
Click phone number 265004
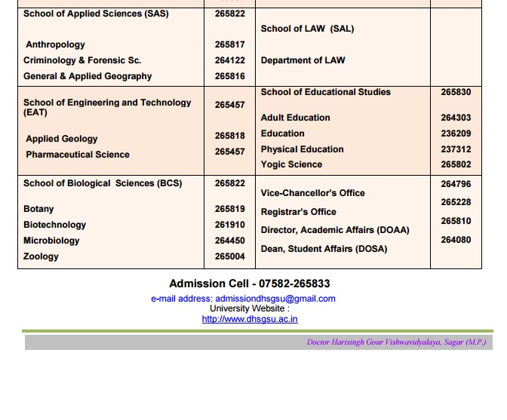coord(229,256)
